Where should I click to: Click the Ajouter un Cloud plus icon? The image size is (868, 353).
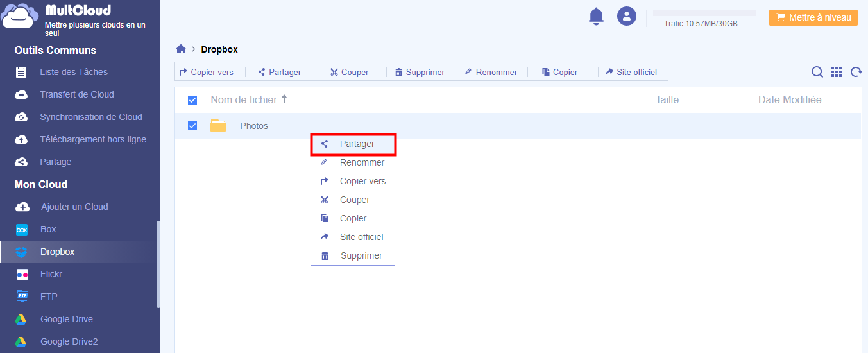click(x=22, y=207)
